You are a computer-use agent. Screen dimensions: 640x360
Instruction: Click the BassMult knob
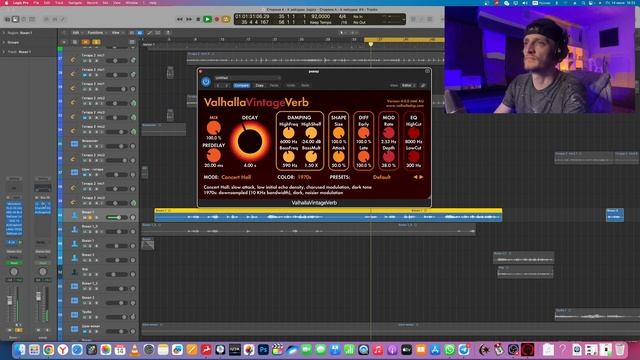click(x=311, y=157)
